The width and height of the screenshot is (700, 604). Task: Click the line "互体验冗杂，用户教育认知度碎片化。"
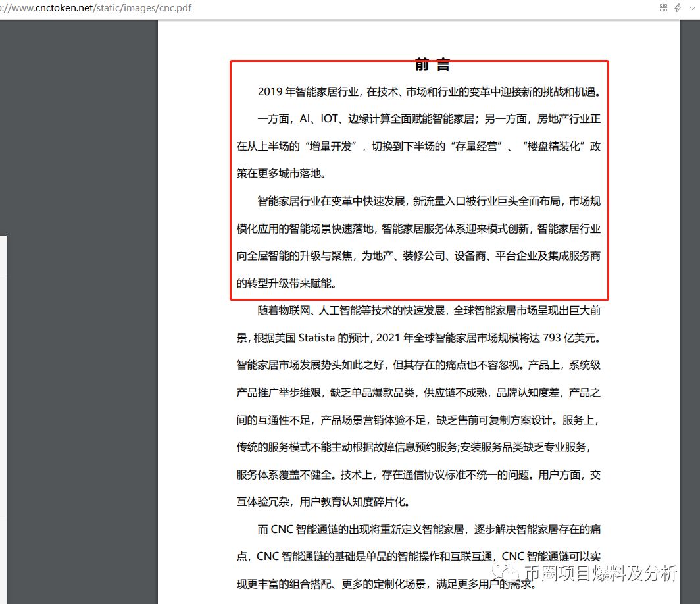click(x=323, y=502)
